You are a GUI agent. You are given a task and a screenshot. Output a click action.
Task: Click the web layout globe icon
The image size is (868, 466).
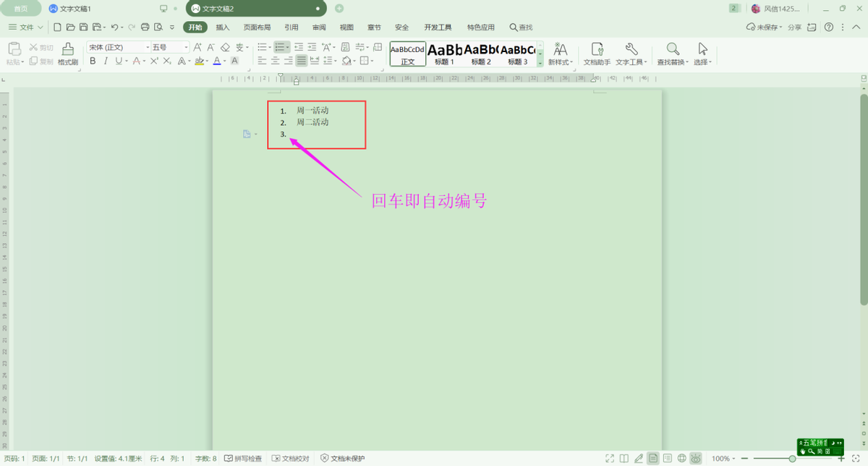(681, 459)
